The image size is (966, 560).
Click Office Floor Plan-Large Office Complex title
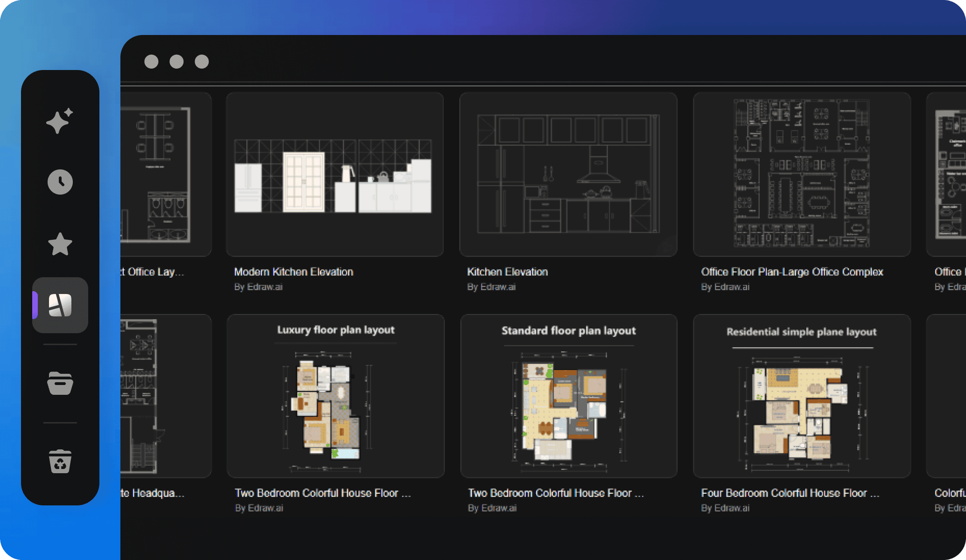coord(791,272)
